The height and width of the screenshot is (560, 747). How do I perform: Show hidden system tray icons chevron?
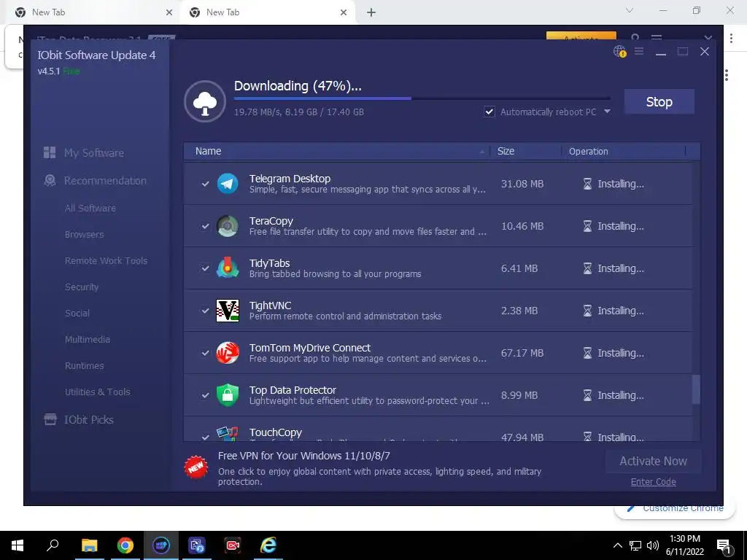coord(617,545)
